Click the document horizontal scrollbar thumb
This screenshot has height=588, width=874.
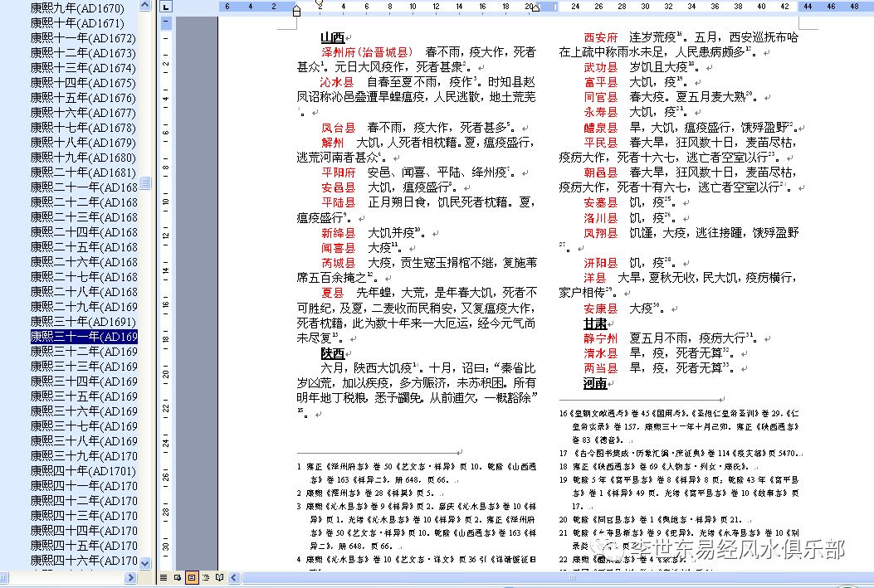(x=573, y=577)
